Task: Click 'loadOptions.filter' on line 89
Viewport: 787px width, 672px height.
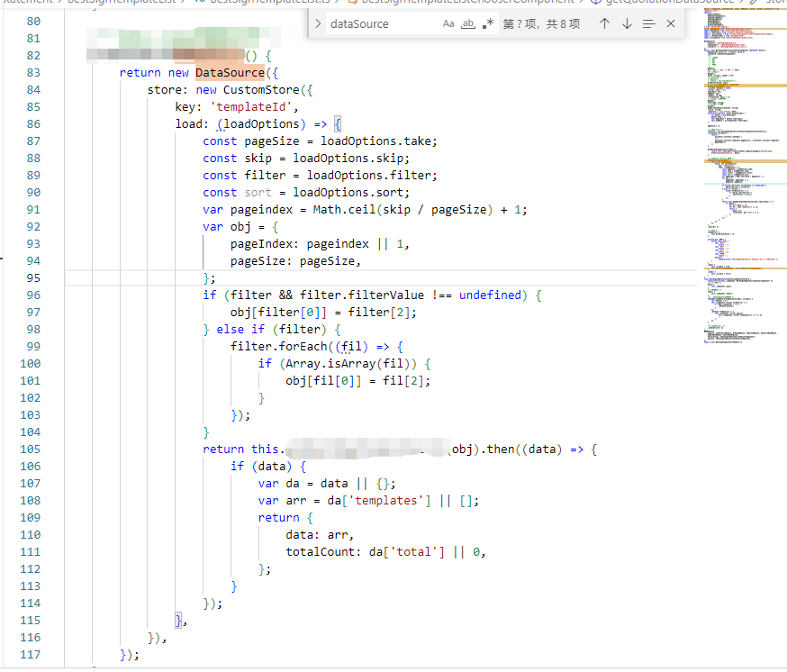Action: pos(371,176)
